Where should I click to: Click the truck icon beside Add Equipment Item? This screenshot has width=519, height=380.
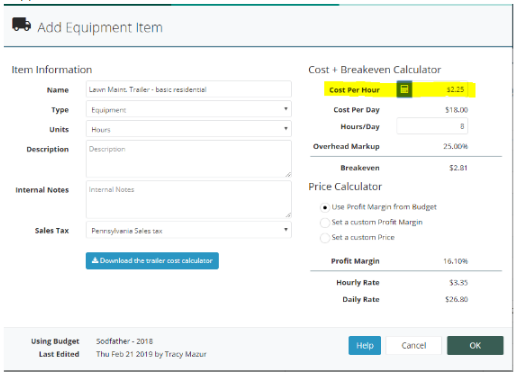click(22, 24)
